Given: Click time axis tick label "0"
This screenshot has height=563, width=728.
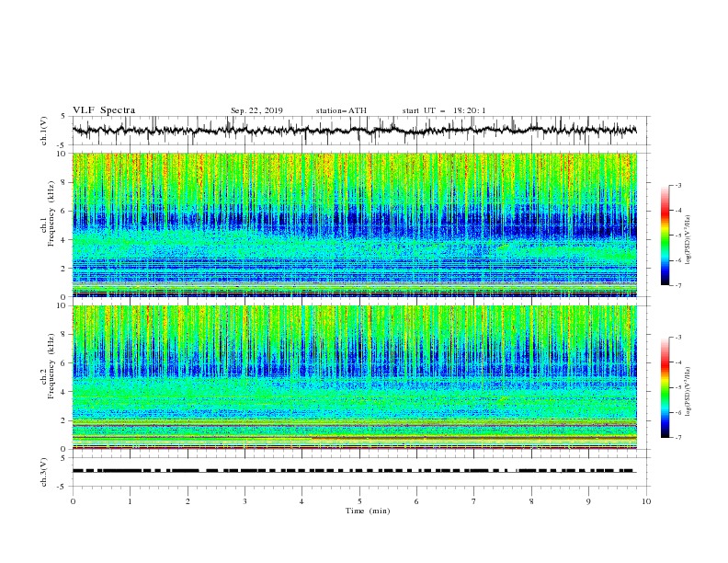Looking at the screenshot, I should pos(73,501).
